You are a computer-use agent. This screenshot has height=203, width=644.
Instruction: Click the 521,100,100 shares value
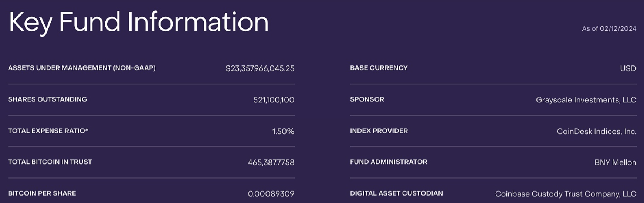coord(274,100)
